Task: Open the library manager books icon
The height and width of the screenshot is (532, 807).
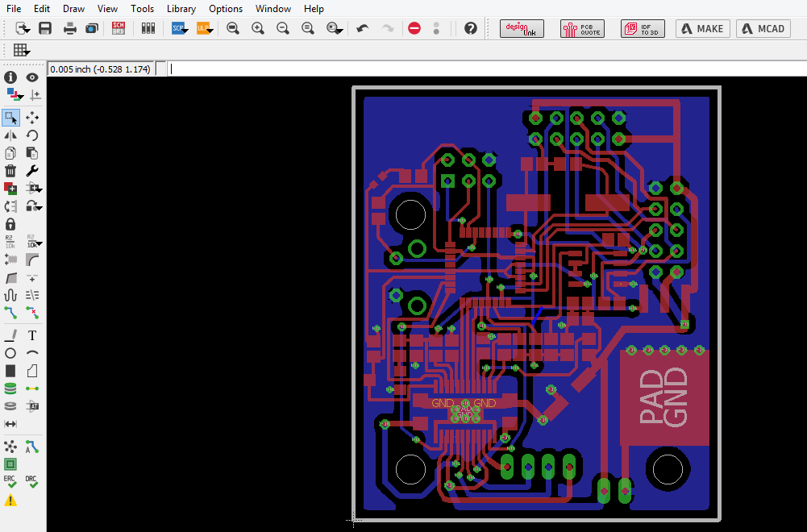Action: (x=148, y=28)
